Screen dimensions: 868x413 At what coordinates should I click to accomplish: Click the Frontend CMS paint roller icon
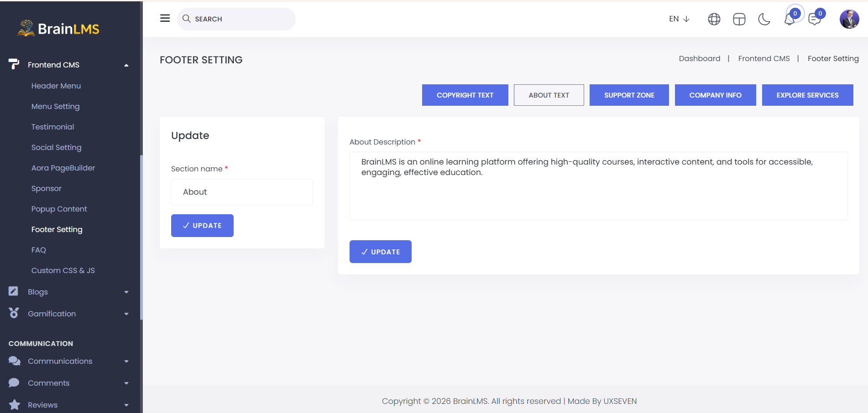[14, 64]
